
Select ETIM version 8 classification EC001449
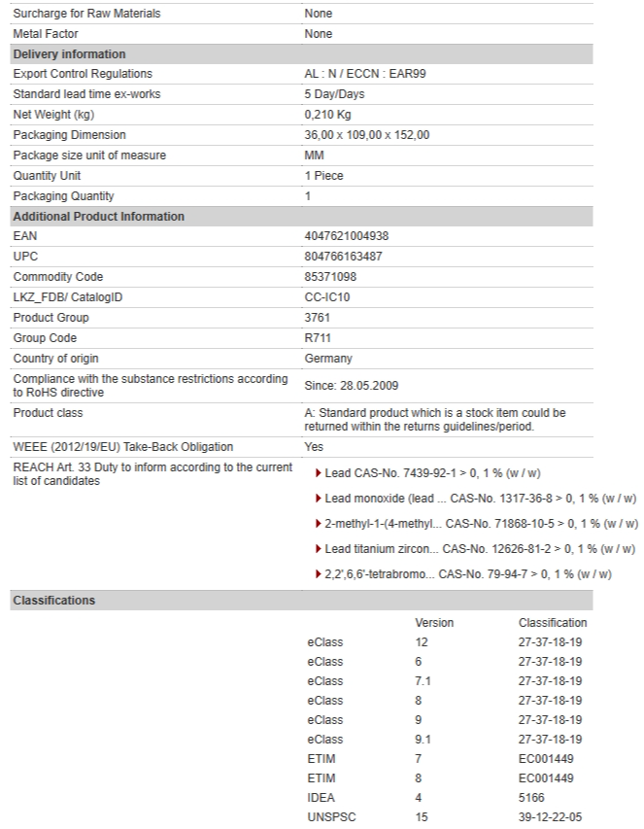click(546, 778)
